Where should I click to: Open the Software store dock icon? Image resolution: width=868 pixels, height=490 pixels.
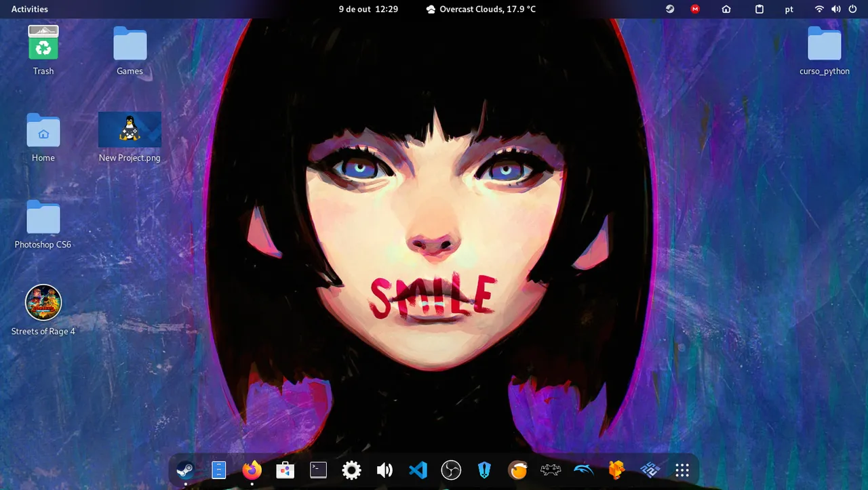pos(285,470)
